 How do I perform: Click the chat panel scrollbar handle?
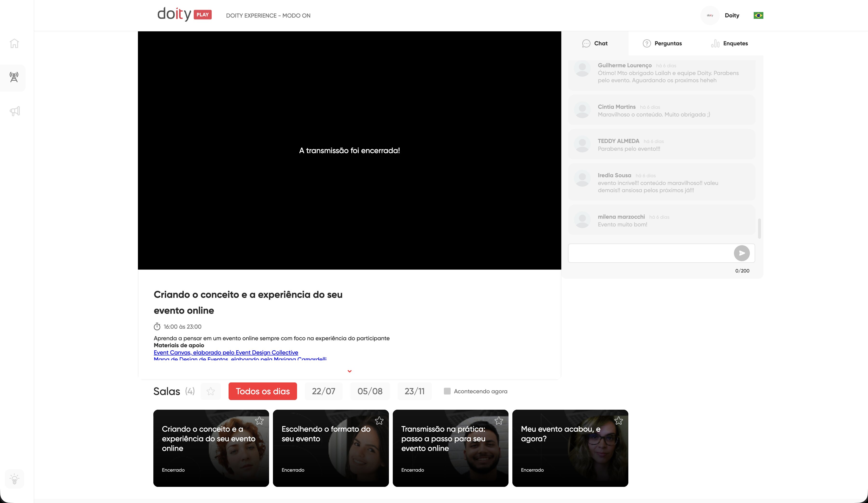pyautogui.click(x=759, y=228)
